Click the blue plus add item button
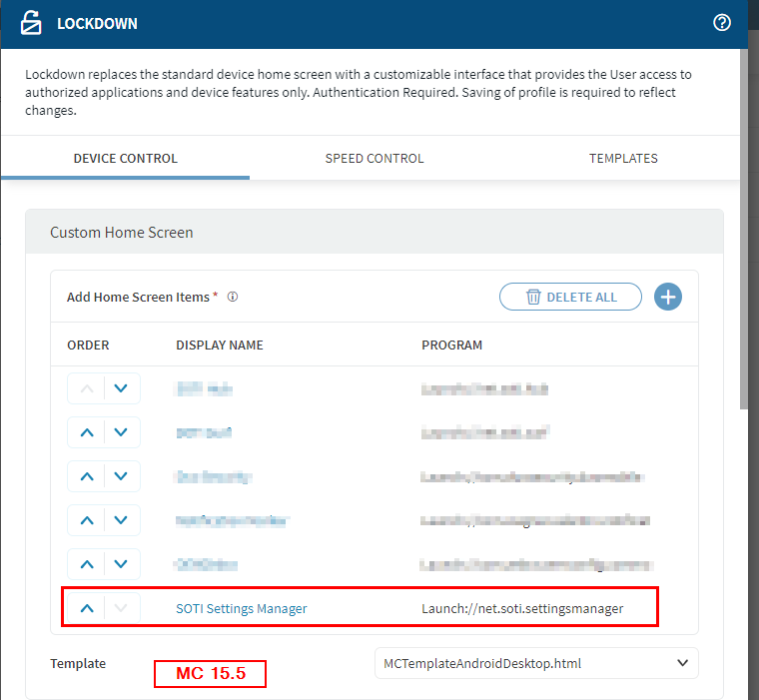Viewport: 759px width, 700px height. tap(668, 297)
